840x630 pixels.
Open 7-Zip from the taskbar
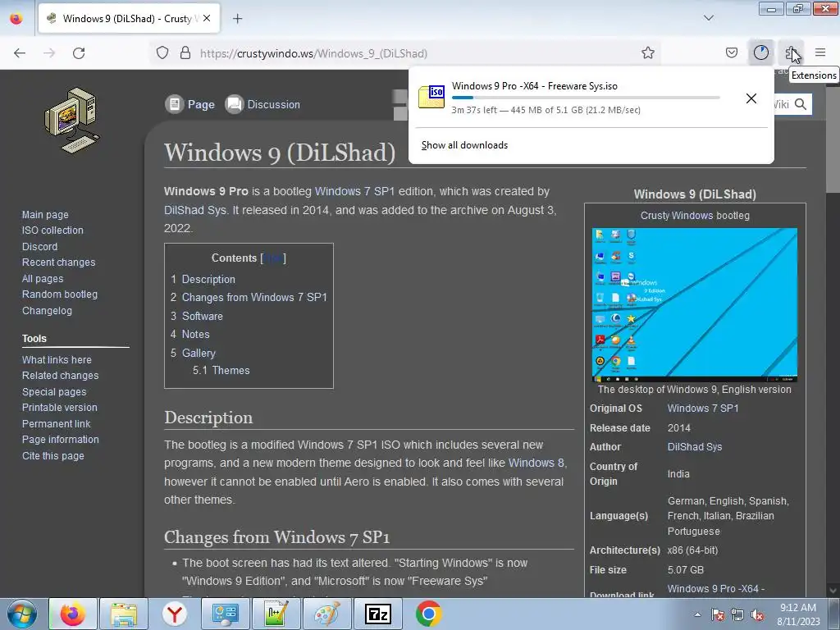pyautogui.click(x=377, y=614)
